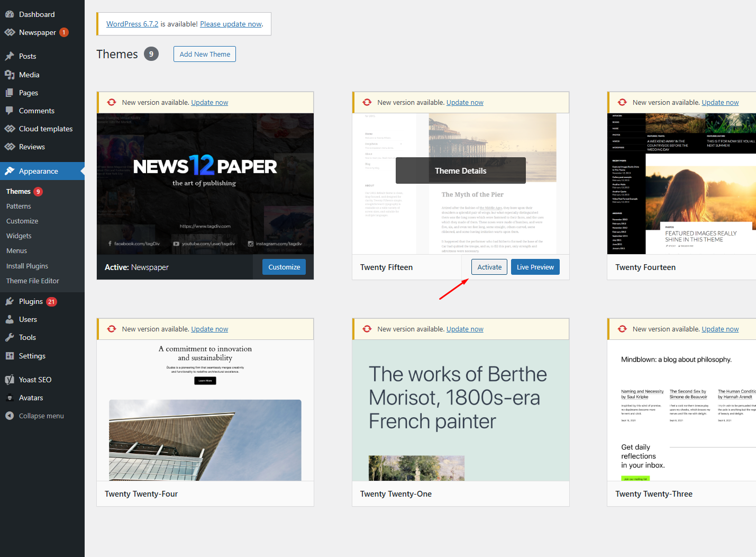Open the Theme File Editor
The height and width of the screenshot is (557, 756).
pos(33,281)
